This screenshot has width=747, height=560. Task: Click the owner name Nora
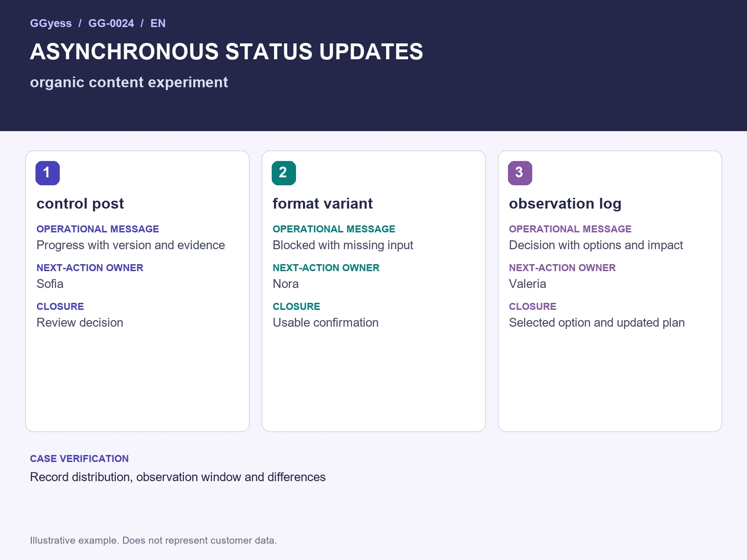[x=286, y=284]
